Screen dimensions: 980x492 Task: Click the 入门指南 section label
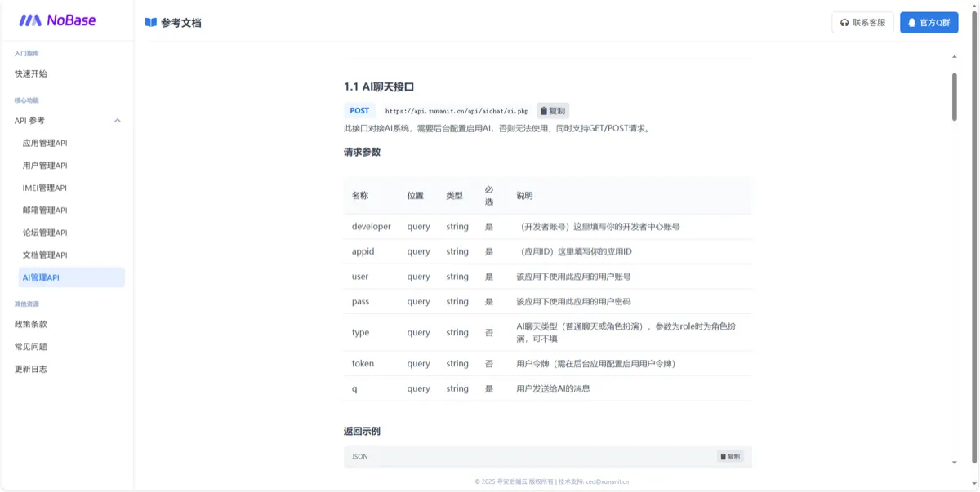click(26, 53)
